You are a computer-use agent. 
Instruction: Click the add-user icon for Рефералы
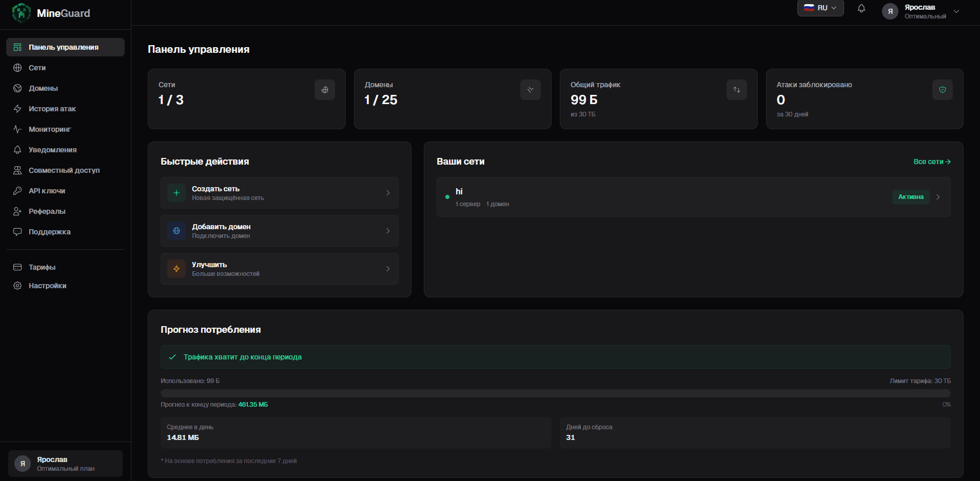[x=17, y=211]
